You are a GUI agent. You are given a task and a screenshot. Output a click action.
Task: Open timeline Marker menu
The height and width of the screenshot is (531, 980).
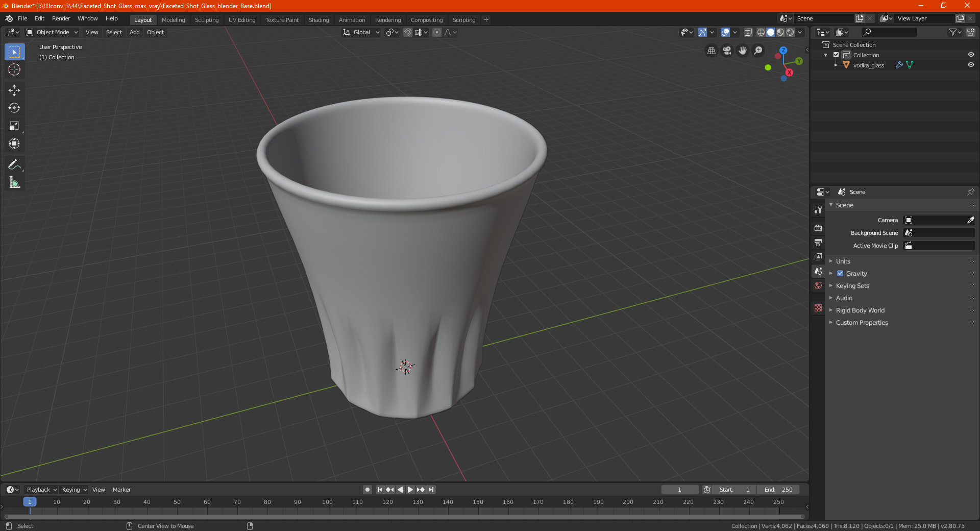tap(121, 490)
